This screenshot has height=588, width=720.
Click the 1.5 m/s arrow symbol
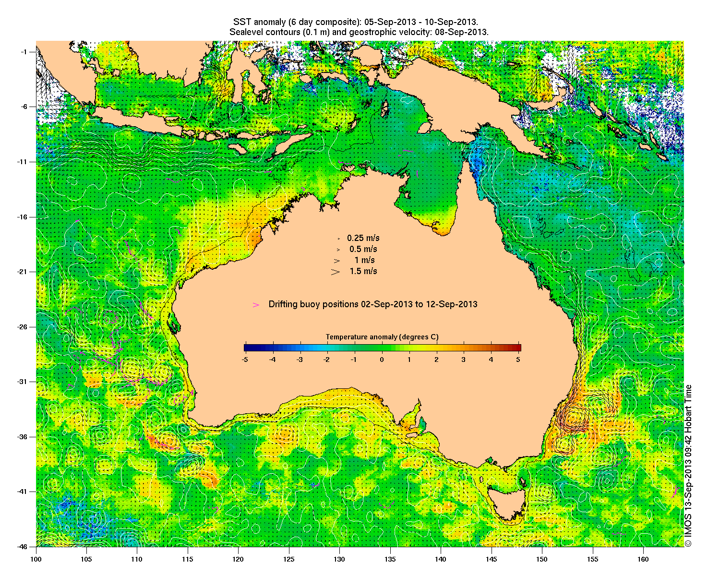click(336, 272)
